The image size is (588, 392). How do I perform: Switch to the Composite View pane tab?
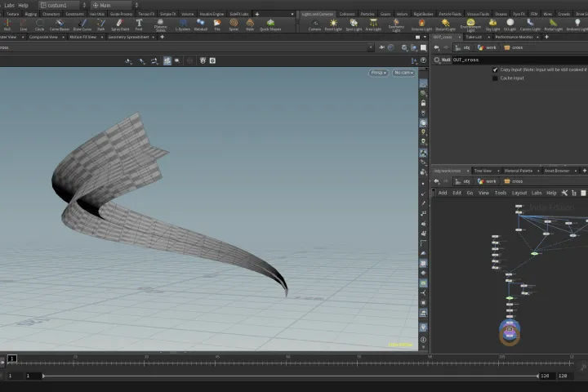[43, 37]
